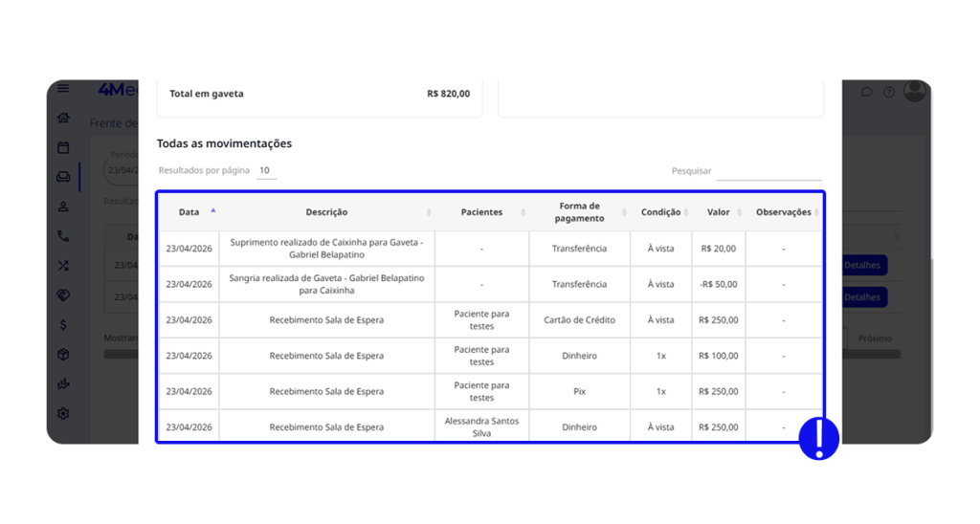Open the dollar sign financial icon
The width and height of the screenshot is (980, 524).
pyautogui.click(x=63, y=325)
